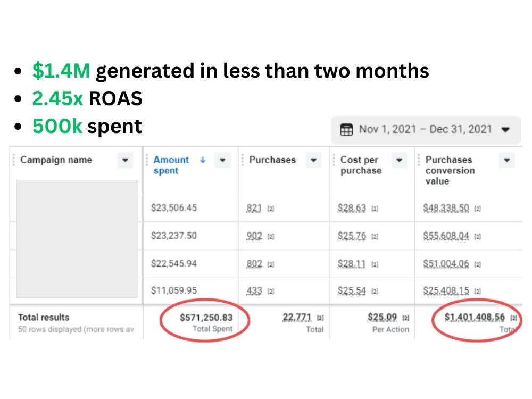Viewport: 532px width, 399px height.
Task: Open the Purchases column dropdown arrow
Action: coord(313,160)
